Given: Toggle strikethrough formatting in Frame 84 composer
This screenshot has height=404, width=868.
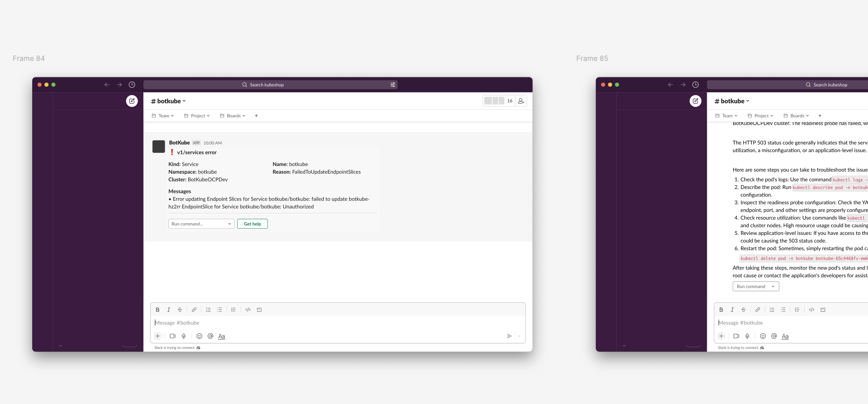Looking at the screenshot, I should [x=180, y=310].
